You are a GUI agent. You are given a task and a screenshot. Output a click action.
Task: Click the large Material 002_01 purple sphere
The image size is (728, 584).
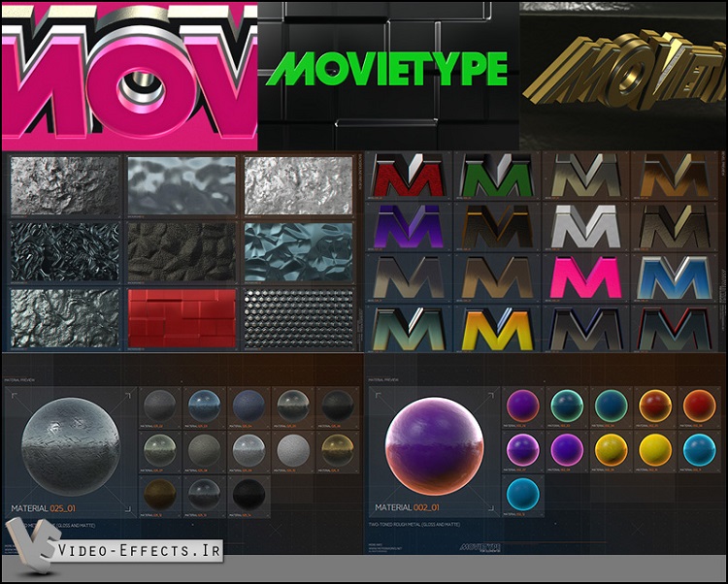point(435,446)
